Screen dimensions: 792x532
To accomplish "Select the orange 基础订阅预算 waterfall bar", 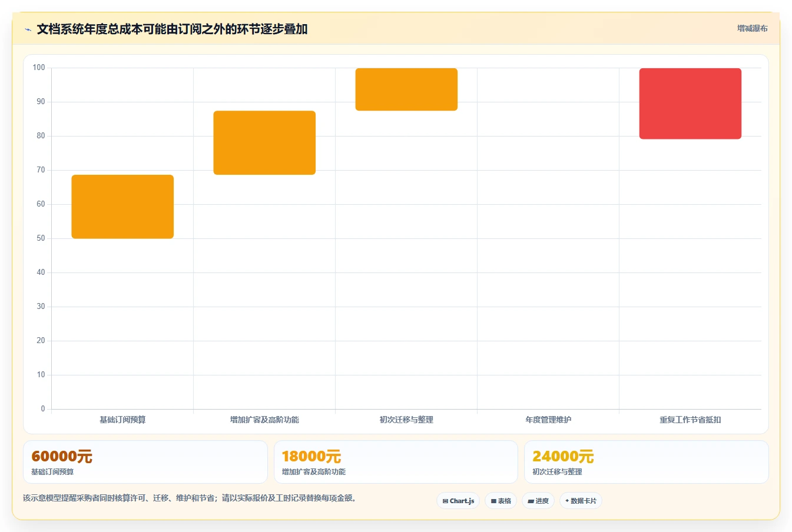I will [x=122, y=207].
